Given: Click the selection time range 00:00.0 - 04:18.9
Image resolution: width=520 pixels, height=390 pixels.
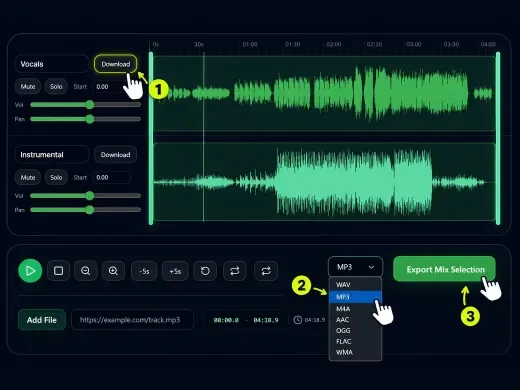Looking at the screenshot, I should coord(246,320).
